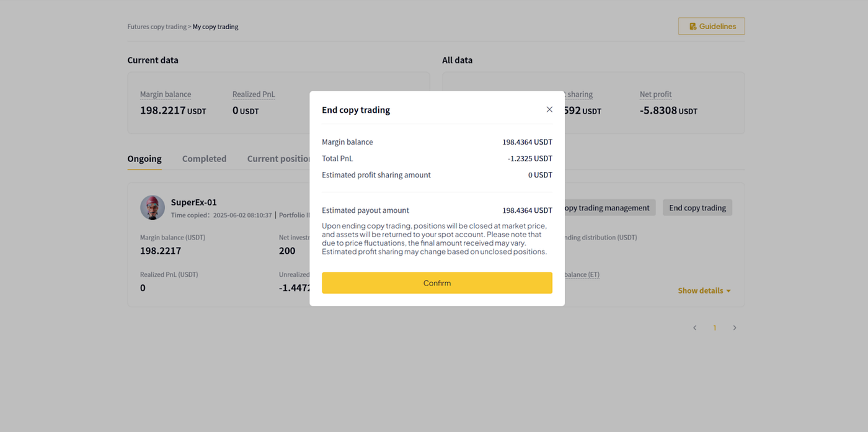The height and width of the screenshot is (432, 868).
Task: Click Futures copy trading breadcrumb link
Action: [x=157, y=27]
